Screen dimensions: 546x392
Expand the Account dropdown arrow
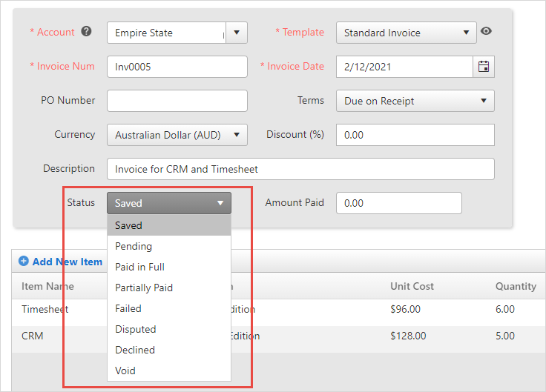coord(237,33)
